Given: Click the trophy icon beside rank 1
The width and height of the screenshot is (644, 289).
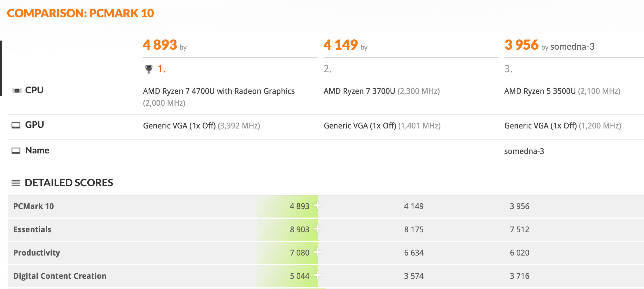Looking at the screenshot, I should [x=149, y=69].
